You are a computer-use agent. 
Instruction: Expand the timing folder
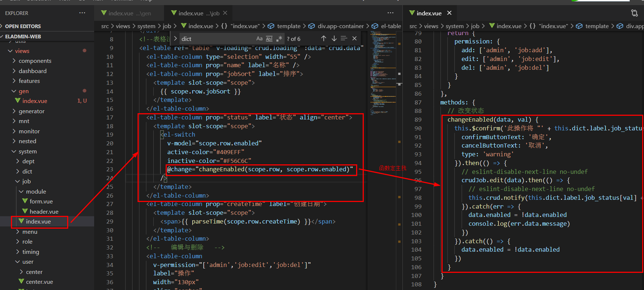[x=47, y=252]
